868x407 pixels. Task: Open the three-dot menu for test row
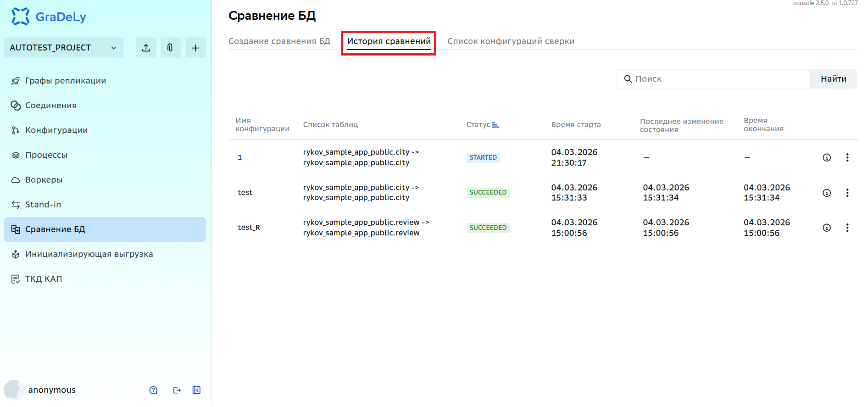tap(847, 193)
